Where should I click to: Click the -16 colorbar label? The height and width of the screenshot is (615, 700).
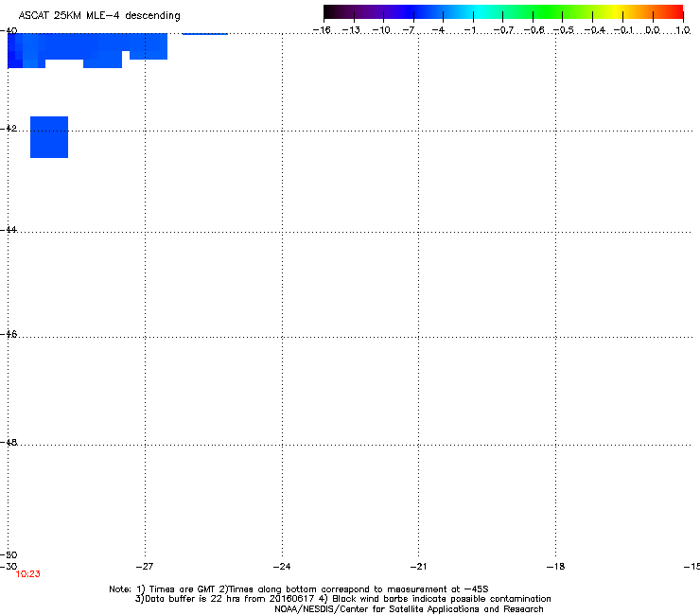[x=322, y=30]
